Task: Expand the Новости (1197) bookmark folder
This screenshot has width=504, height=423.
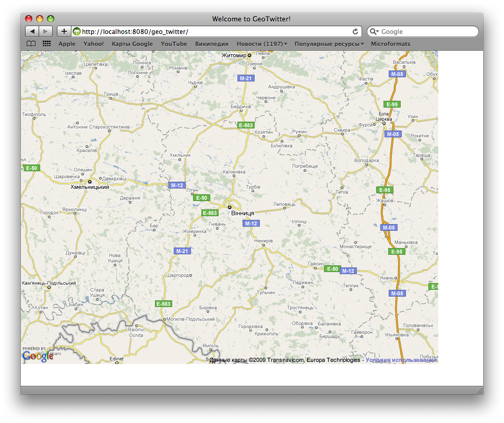Action: 261,44
